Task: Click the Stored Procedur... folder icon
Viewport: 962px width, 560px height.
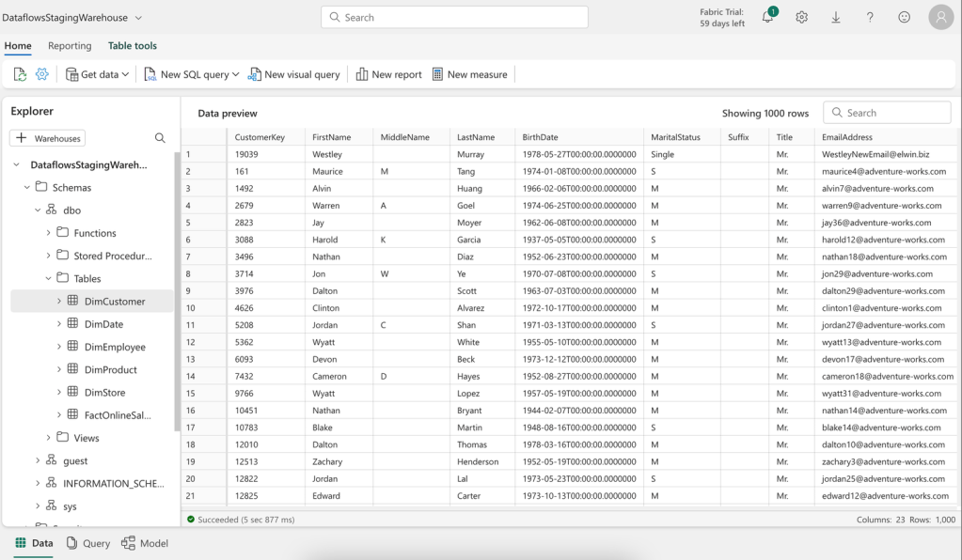Action: coord(63,255)
